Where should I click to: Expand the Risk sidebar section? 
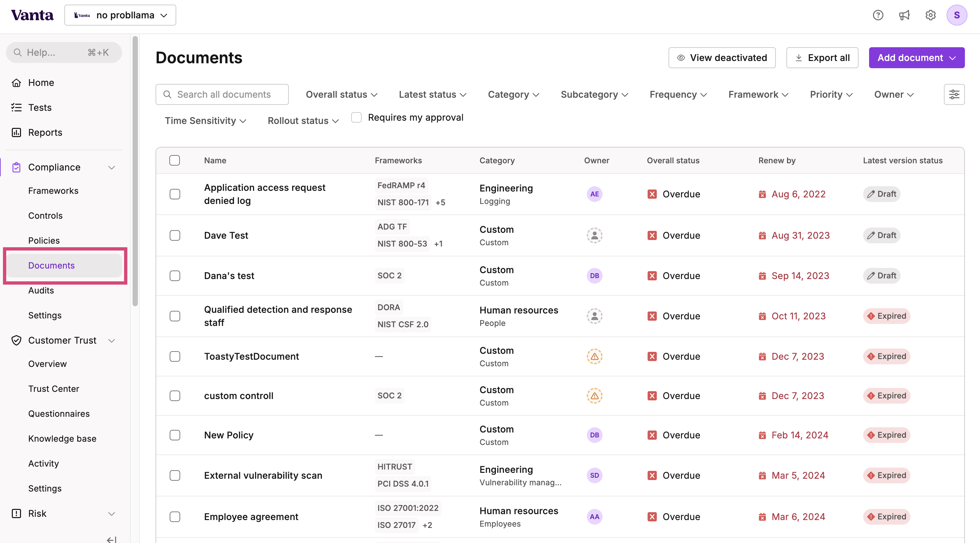112,514
